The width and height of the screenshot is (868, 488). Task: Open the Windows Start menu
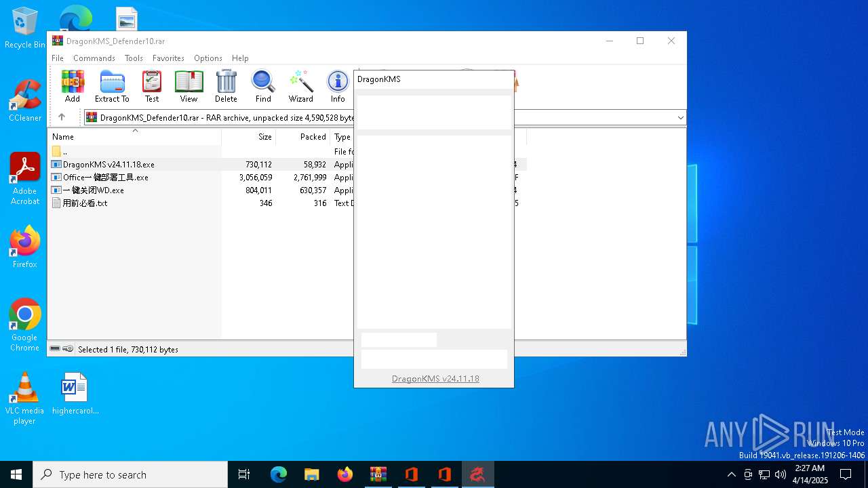click(x=16, y=474)
